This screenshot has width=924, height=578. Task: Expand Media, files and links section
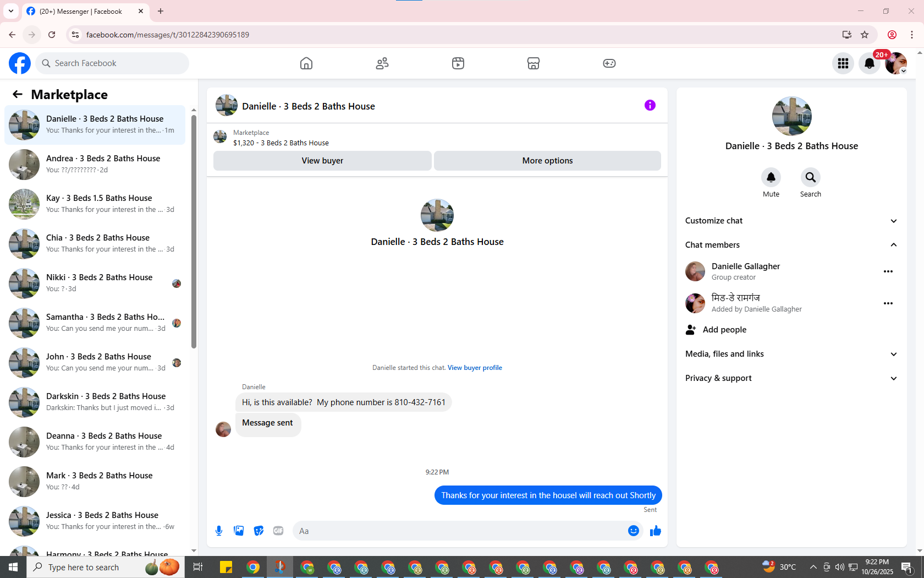coord(791,354)
